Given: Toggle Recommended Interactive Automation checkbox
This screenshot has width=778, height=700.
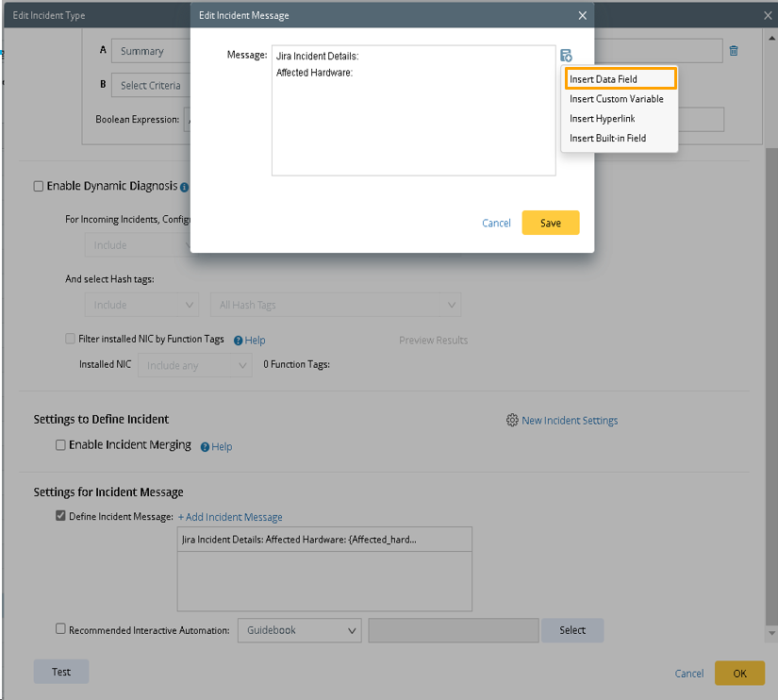Looking at the screenshot, I should (x=61, y=629).
